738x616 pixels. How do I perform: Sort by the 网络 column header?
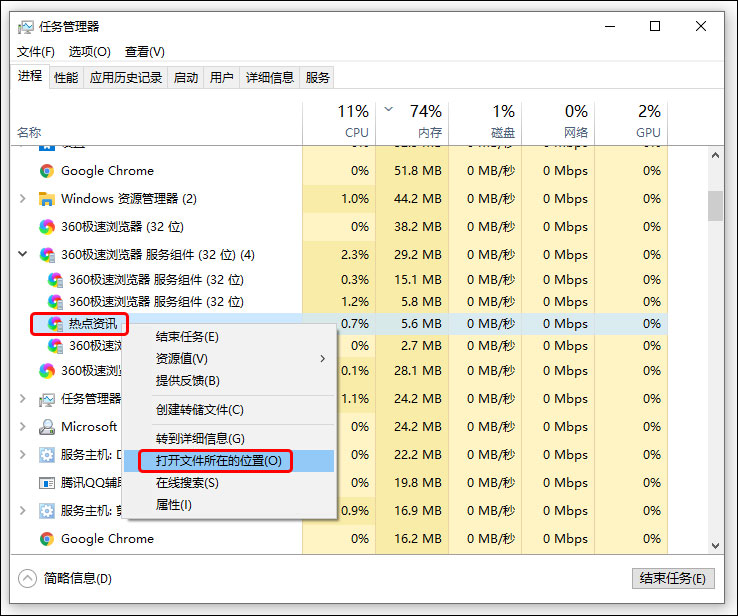click(558, 122)
